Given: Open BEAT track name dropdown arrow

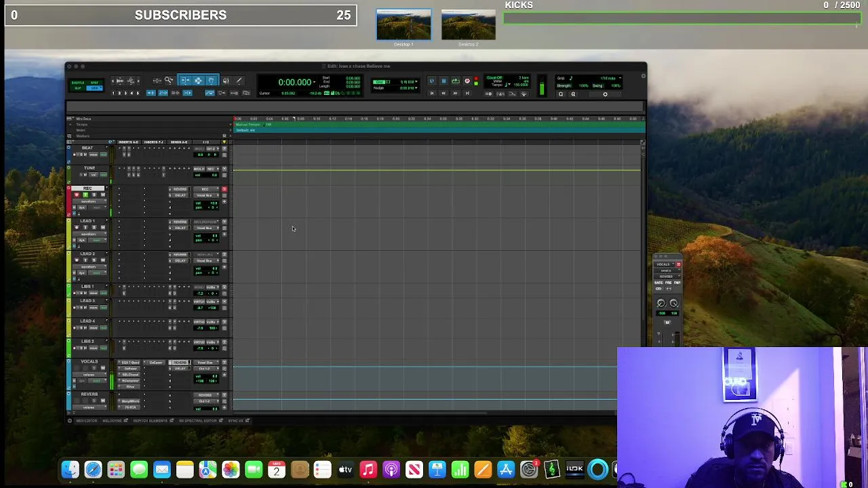Looking at the screenshot, I should (106, 148).
